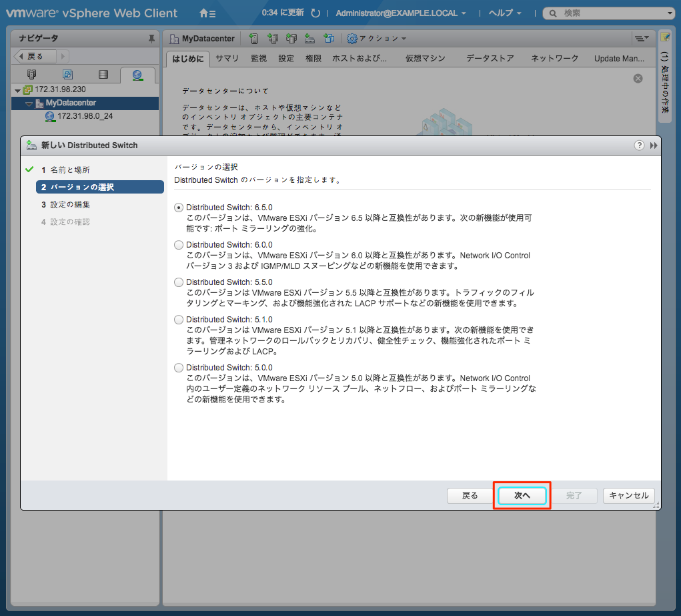
Task: Click the キャンセル cancel button
Action: 628,496
